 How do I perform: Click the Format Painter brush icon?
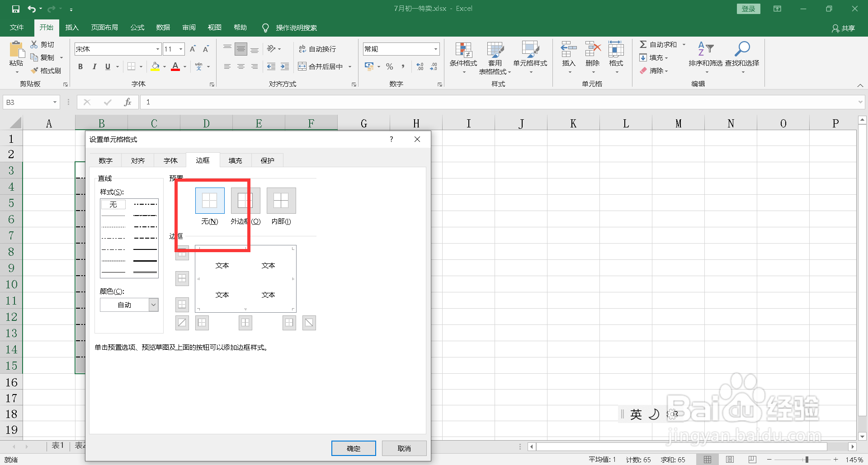pyautogui.click(x=34, y=70)
